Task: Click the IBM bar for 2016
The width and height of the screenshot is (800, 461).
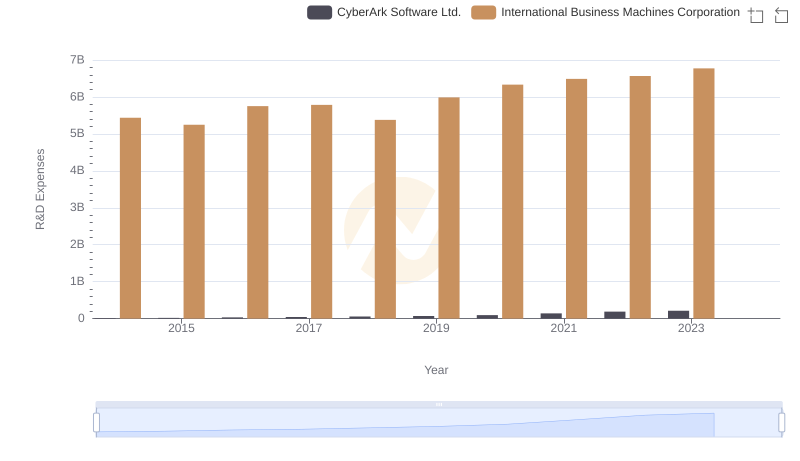Action: [x=258, y=212]
